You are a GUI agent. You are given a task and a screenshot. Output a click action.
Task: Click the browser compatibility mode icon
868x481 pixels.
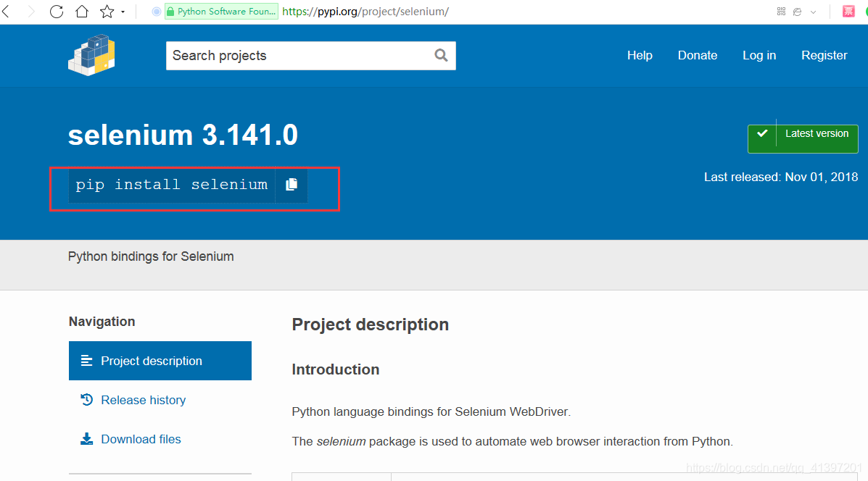point(797,12)
